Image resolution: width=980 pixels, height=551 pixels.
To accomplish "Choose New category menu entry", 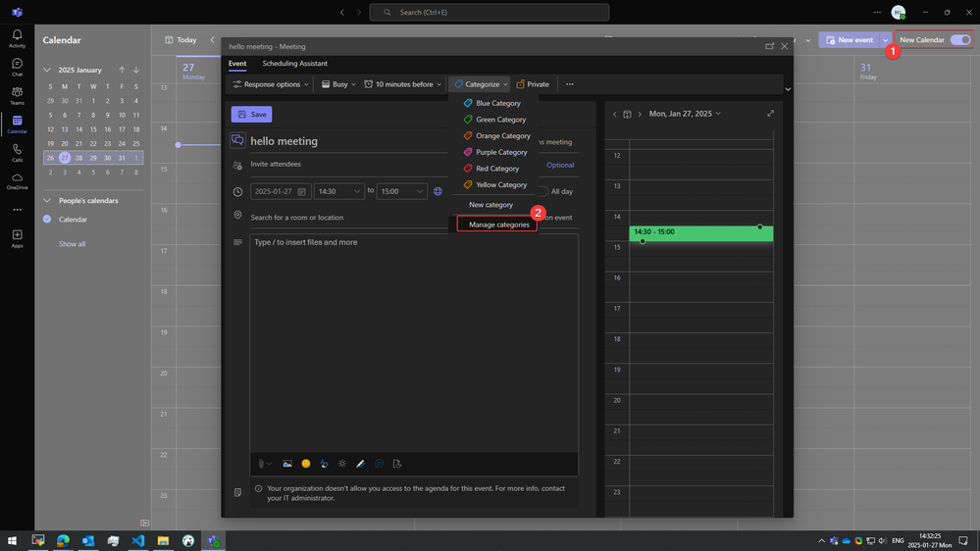I will coord(490,204).
